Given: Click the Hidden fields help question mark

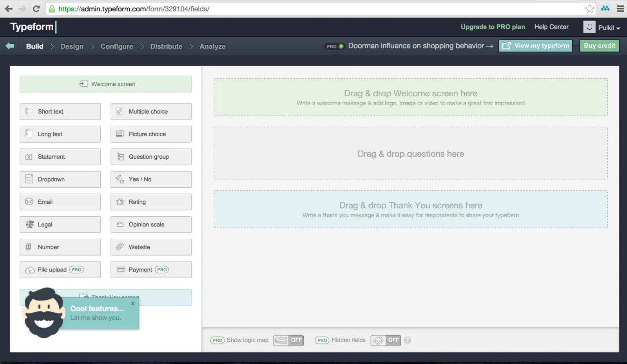Looking at the screenshot, I should tap(408, 340).
